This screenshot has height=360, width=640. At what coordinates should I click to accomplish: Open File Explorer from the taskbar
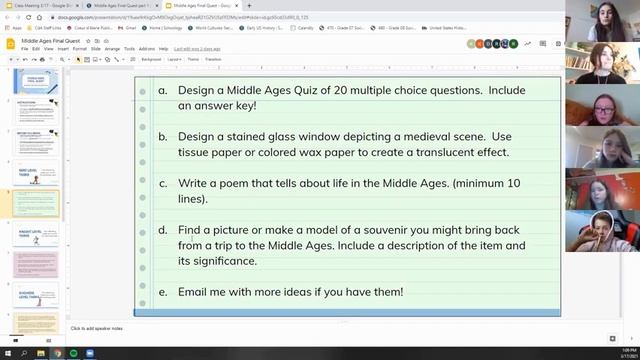(x=41, y=353)
